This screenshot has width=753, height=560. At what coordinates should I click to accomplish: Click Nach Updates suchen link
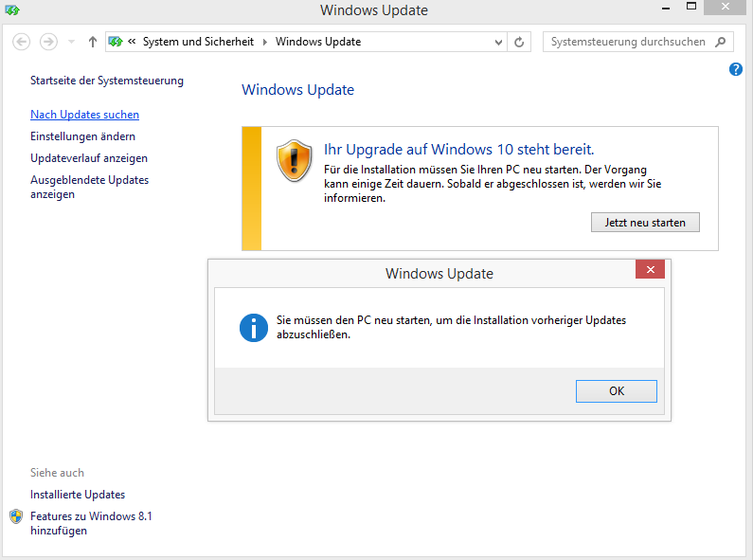(x=84, y=115)
